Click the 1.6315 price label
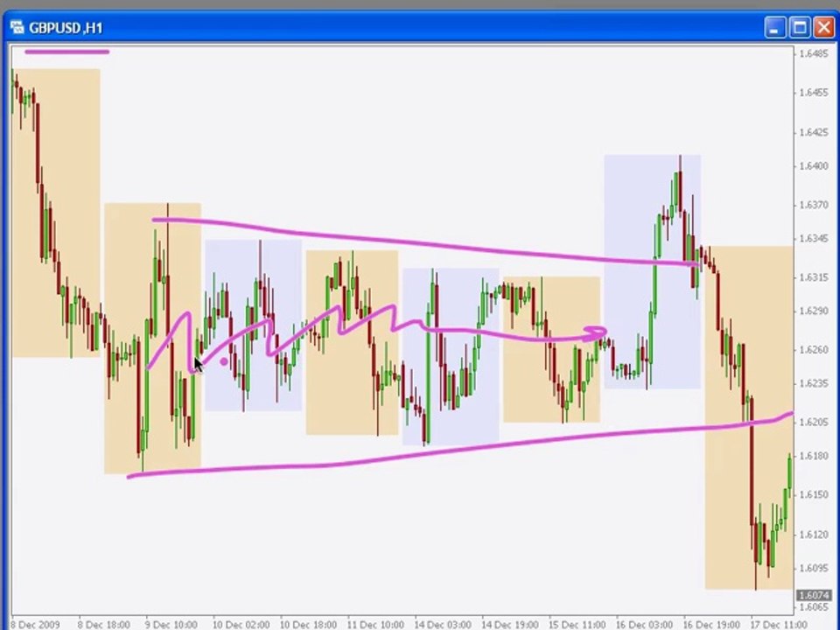Screen dimensions: 840x630 [813, 277]
